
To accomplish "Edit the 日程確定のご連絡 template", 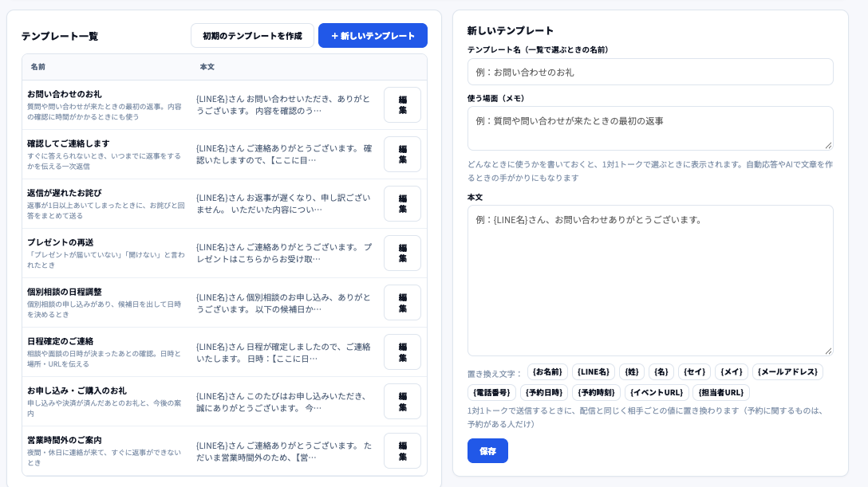I will coord(402,352).
